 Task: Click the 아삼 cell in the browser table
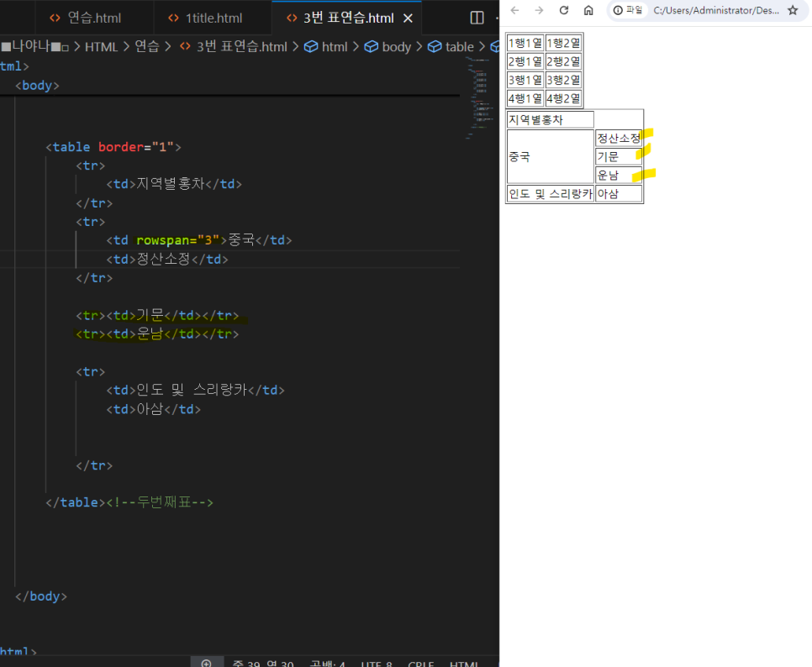pos(619,194)
